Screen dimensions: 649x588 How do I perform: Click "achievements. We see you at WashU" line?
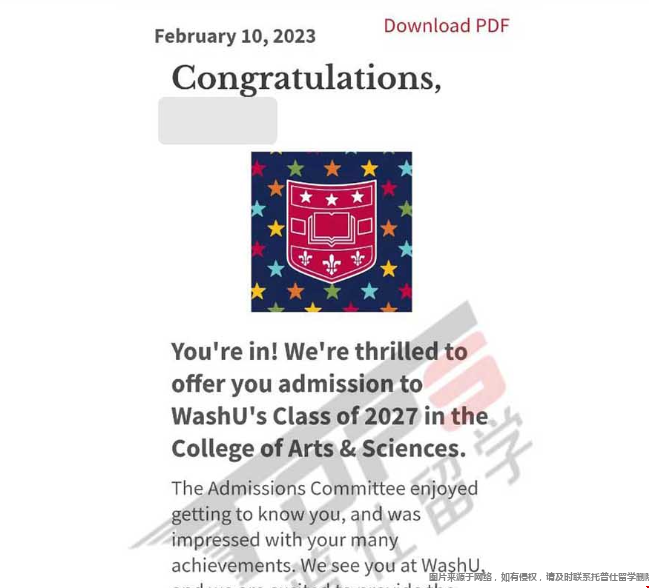coord(327,566)
